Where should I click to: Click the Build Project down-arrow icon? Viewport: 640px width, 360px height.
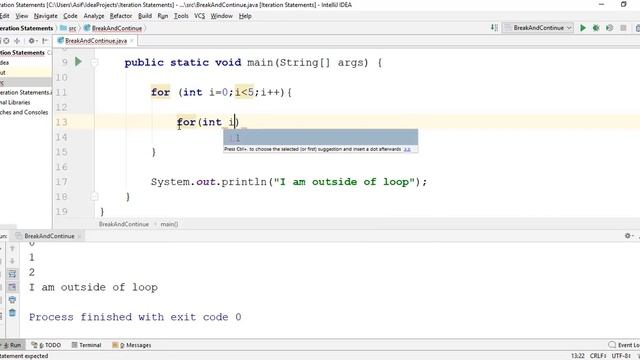[494, 28]
